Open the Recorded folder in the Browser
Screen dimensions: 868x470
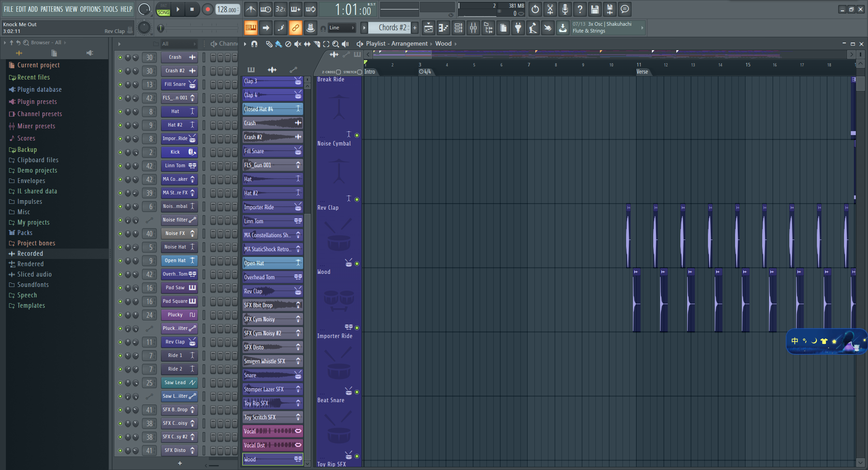click(30, 254)
